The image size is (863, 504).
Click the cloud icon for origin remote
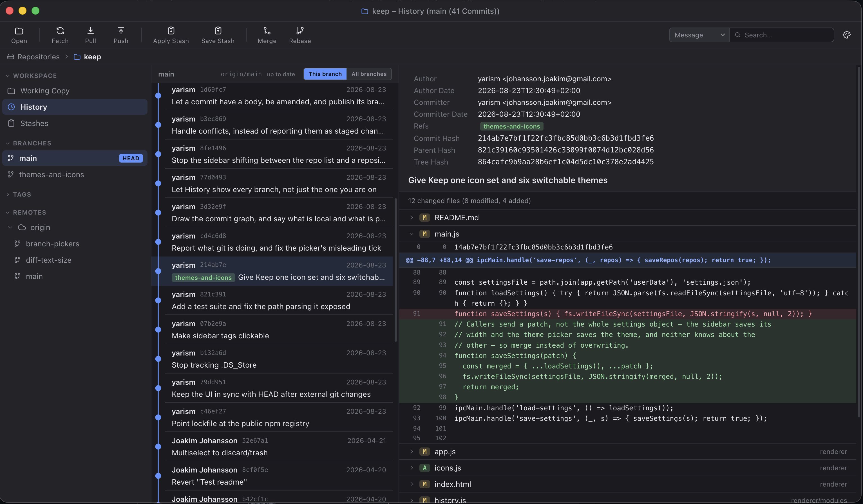(22, 227)
